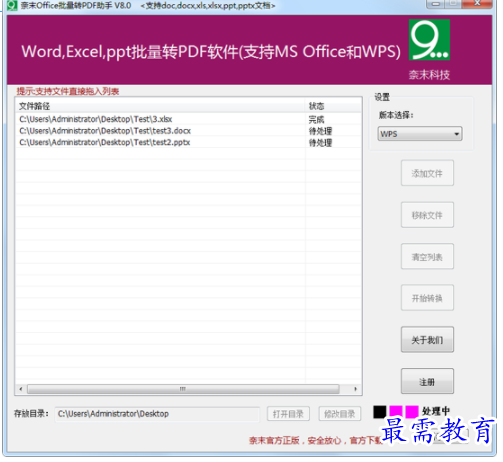The image size is (503, 462).
Task: Open the WPS version selection dropdown
Action: pyautogui.click(x=420, y=134)
